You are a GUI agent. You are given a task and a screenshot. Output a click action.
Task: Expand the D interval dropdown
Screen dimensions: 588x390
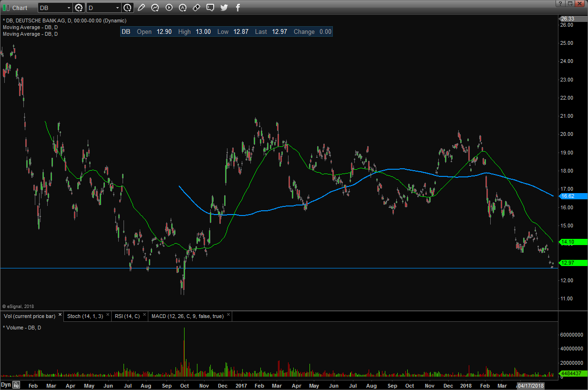(x=117, y=8)
